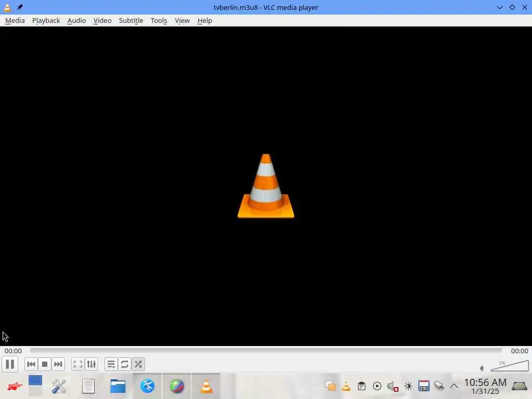Image resolution: width=532 pixels, height=399 pixels.
Task: Open the Tools menu
Action: tap(159, 20)
